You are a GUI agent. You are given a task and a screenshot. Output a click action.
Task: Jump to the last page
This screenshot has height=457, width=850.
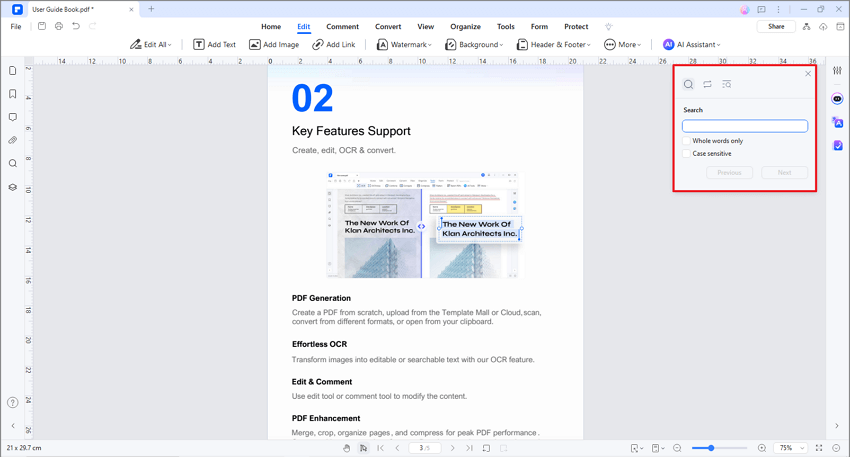(469, 448)
